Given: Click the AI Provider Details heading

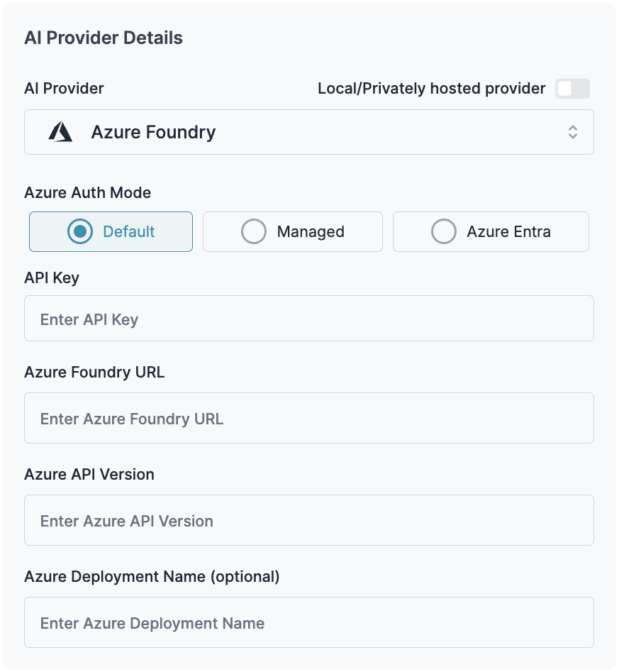Looking at the screenshot, I should pyautogui.click(x=104, y=38).
